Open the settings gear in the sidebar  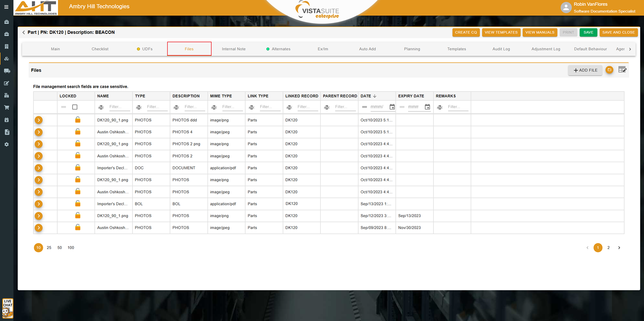(x=7, y=144)
